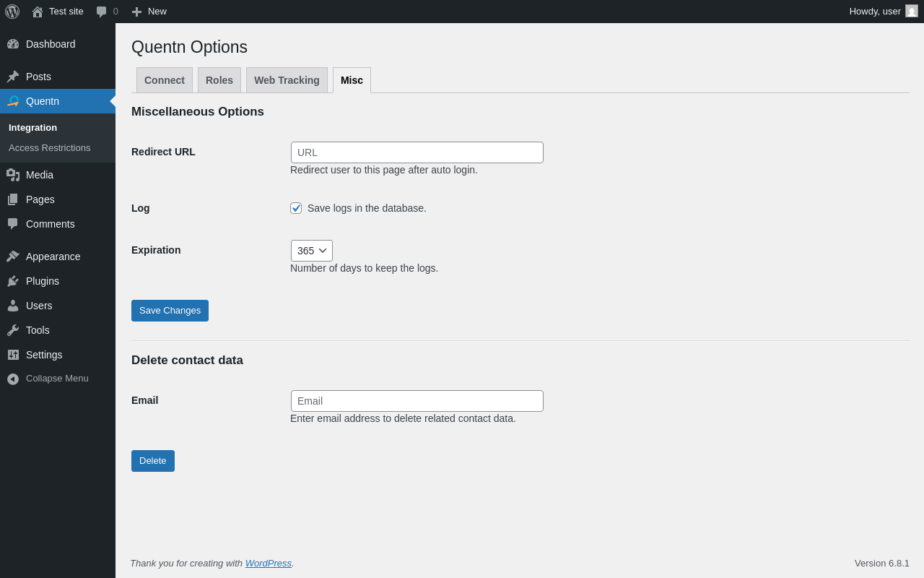Switch to the Web Tracking tab

[287, 80]
